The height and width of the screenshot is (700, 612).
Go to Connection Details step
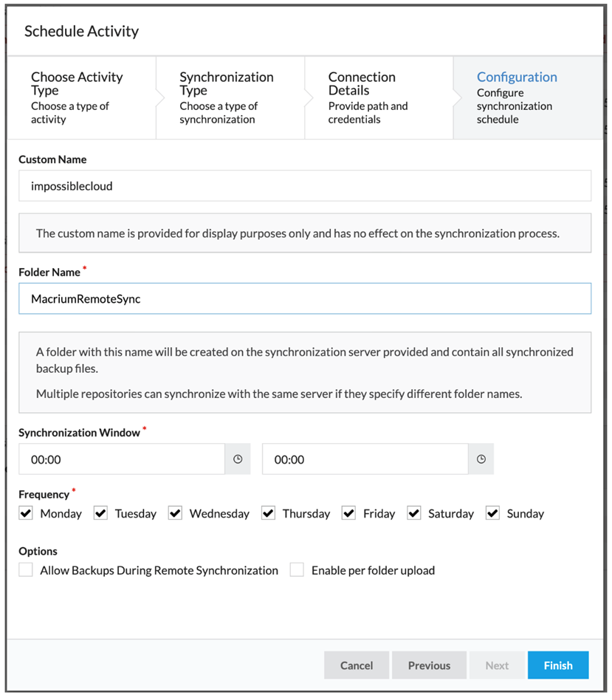379,97
